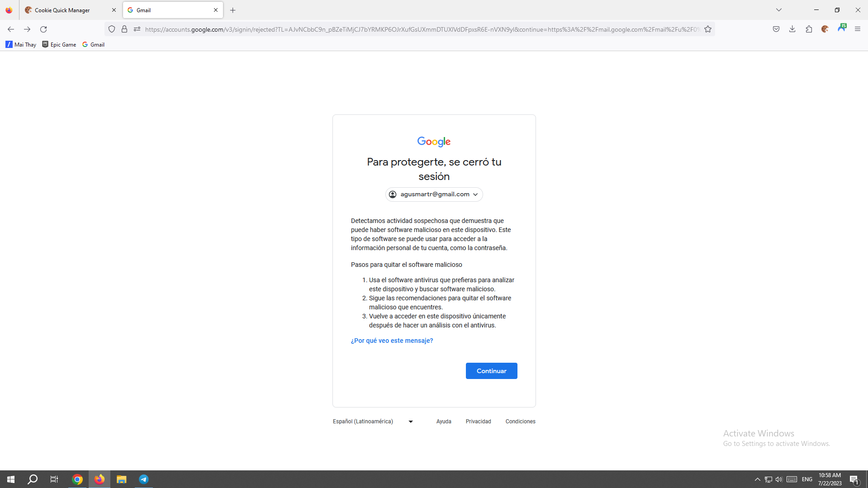Open site security padlock info
This screenshot has width=868, height=488.
click(124, 29)
